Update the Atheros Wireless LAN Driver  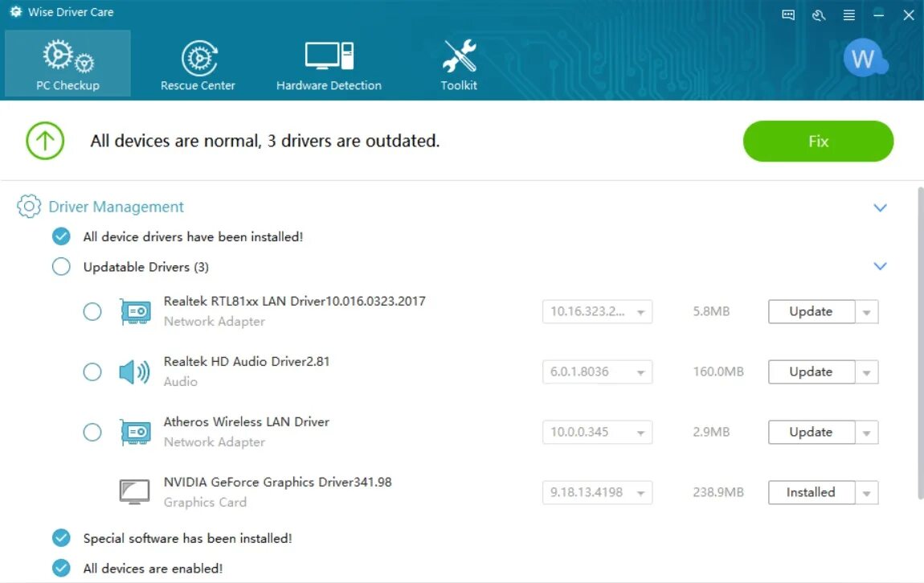click(811, 432)
